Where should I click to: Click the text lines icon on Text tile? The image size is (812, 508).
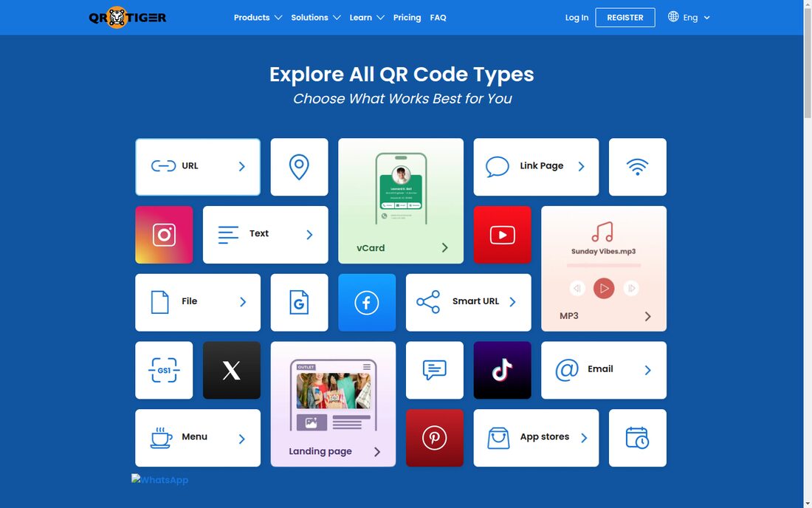coord(228,235)
